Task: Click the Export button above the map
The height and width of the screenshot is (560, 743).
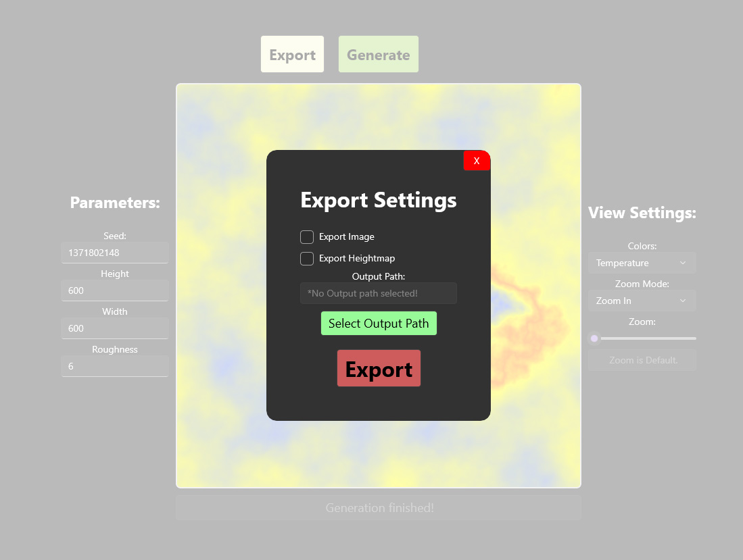Action: pos(292,55)
